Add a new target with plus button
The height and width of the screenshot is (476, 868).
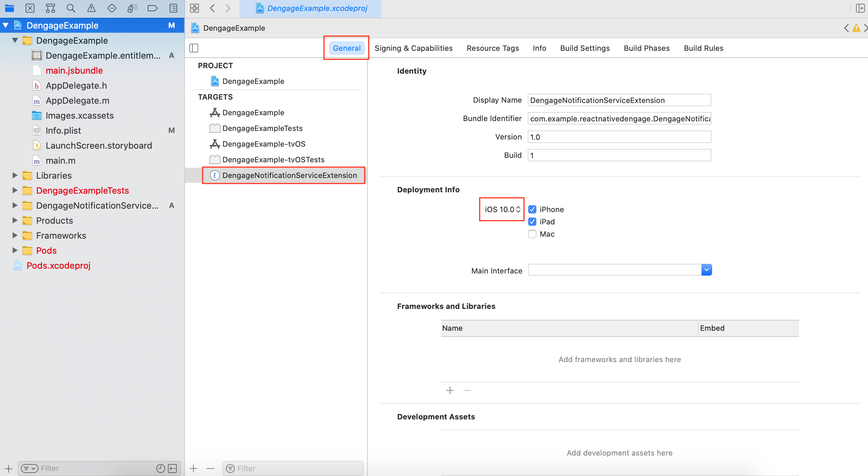[193, 468]
